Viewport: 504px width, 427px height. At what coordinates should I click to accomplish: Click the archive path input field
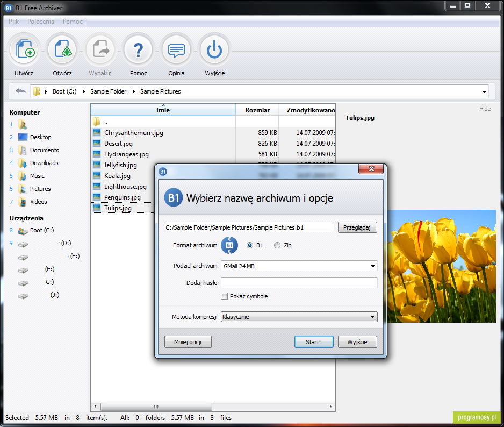249,227
